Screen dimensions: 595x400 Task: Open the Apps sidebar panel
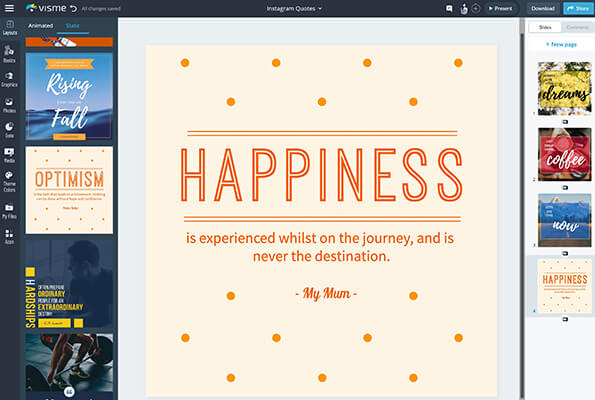click(9, 236)
